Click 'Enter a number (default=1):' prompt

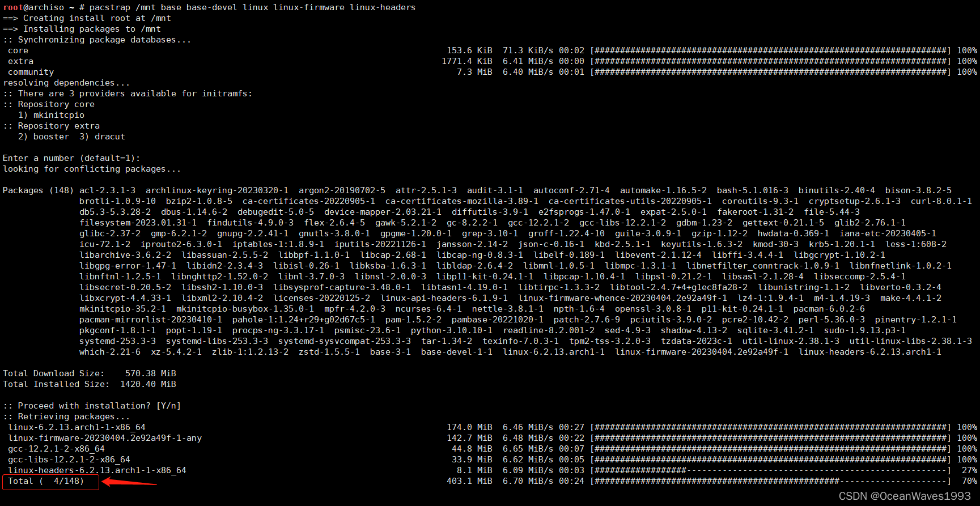pos(71,158)
